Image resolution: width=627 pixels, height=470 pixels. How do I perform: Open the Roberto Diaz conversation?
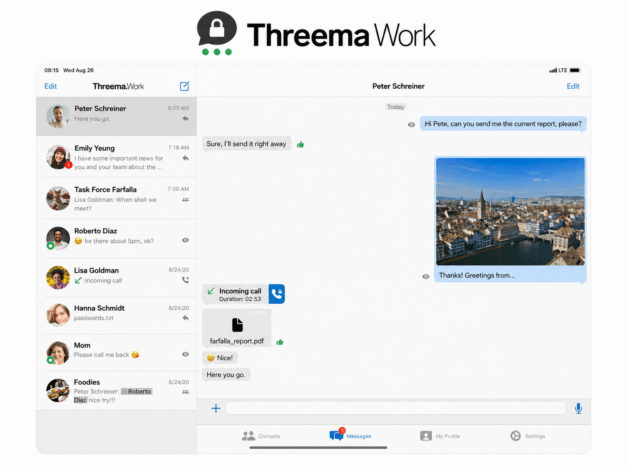(116, 238)
